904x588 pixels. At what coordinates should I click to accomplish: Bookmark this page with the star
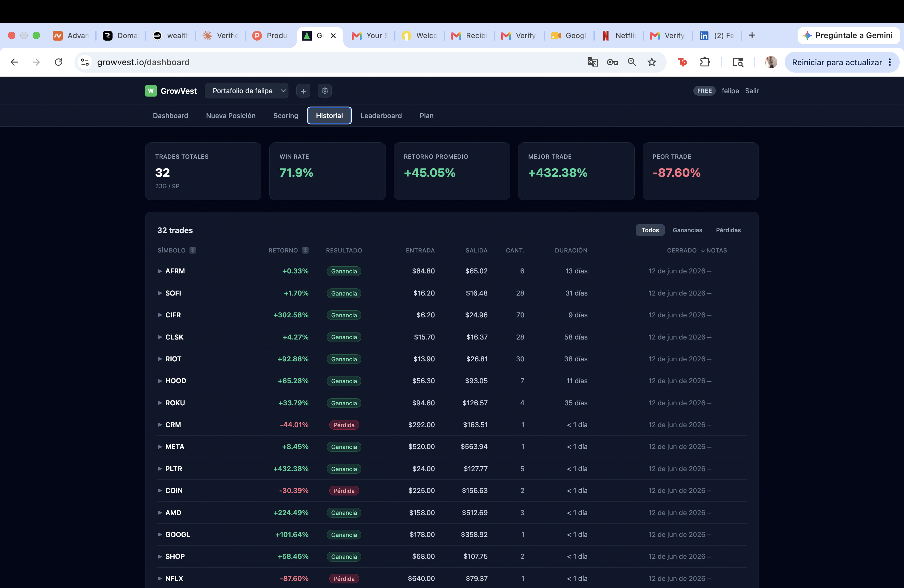(652, 62)
